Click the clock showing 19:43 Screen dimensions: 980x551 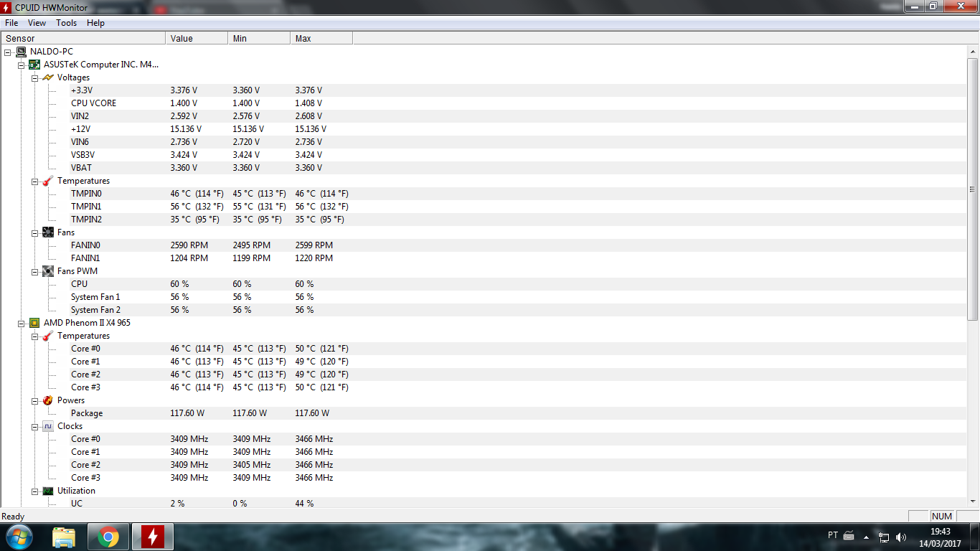coord(940,532)
